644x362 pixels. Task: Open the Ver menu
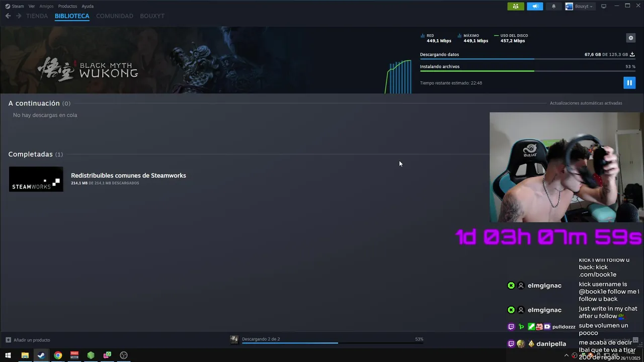(x=32, y=6)
